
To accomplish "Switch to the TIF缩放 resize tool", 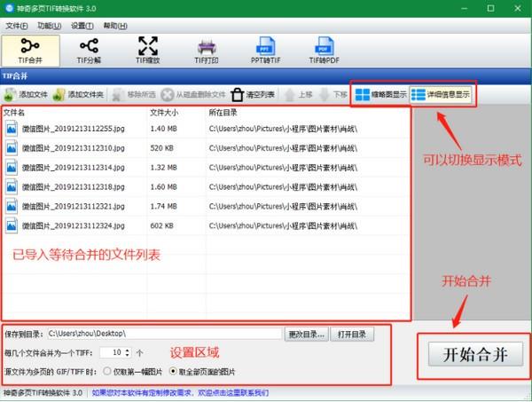I will [x=148, y=51].
